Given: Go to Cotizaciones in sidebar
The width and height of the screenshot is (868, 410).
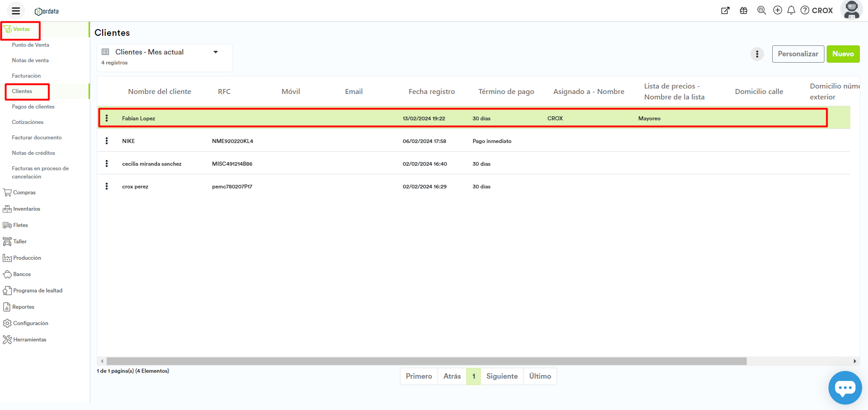Looking at the screenshot, I should (28, 122).
